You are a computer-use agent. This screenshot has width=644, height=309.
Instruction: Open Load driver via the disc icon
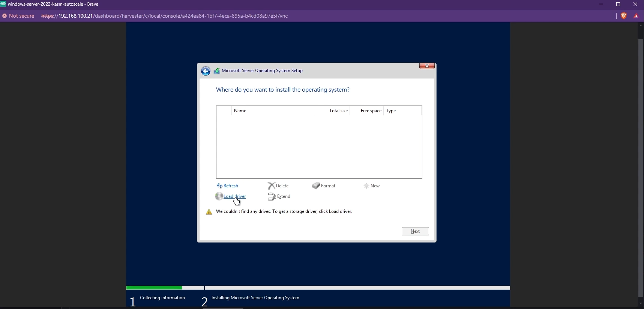click(x=219, y=196)
